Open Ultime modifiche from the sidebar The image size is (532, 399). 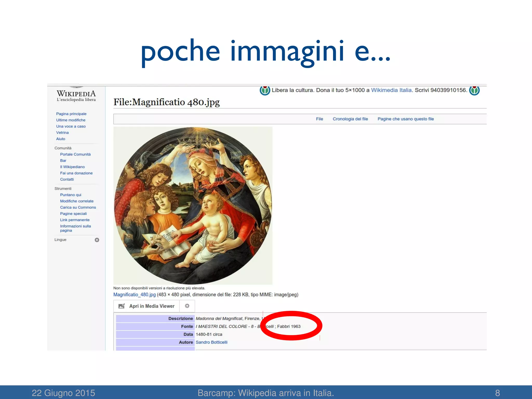coord(71,120)
